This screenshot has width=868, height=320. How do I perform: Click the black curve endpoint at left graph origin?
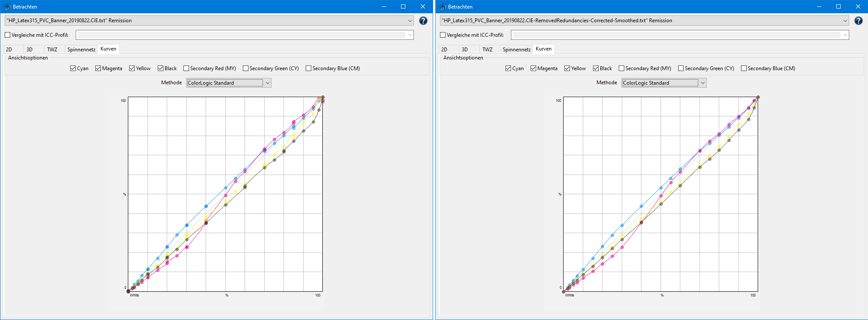click(x=128, y=291)
